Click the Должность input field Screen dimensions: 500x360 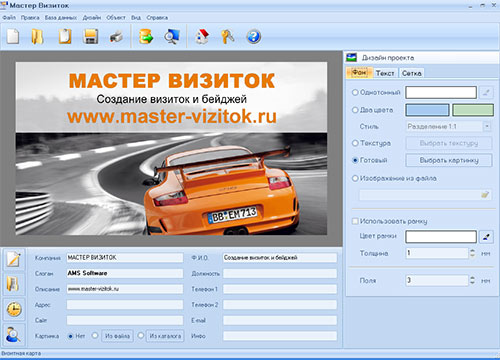[x=280, y=273]
